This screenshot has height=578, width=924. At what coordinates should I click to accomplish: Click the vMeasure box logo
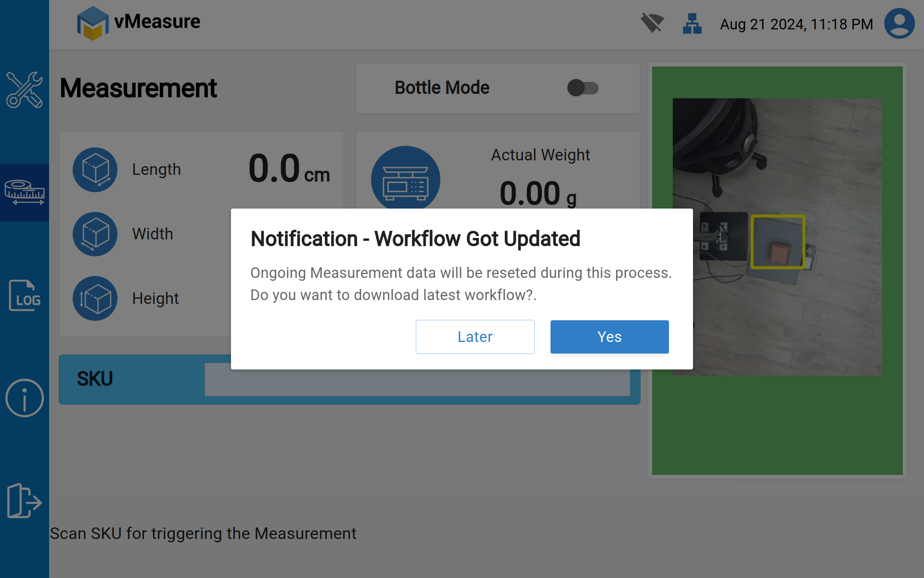coord(92,23)
